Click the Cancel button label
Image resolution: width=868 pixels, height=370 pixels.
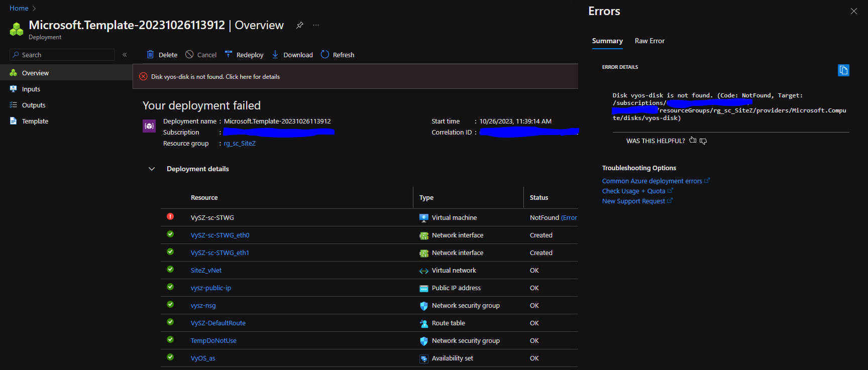[207, 55]
